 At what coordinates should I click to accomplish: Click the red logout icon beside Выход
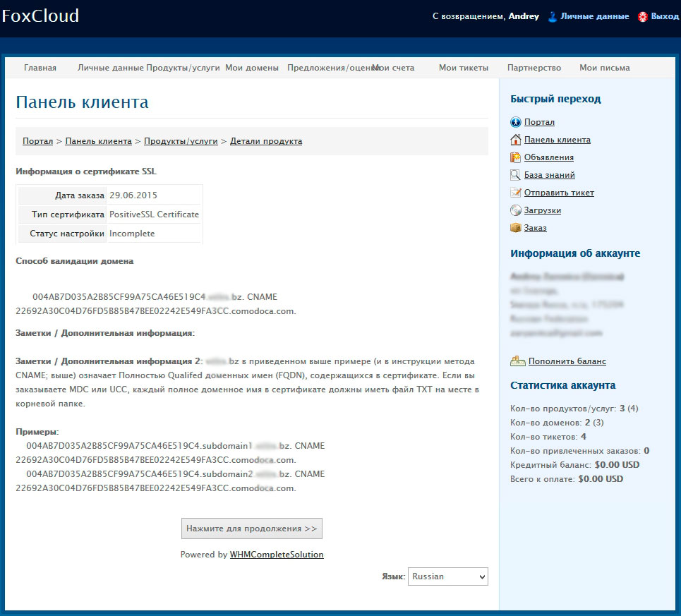[643, 17]
